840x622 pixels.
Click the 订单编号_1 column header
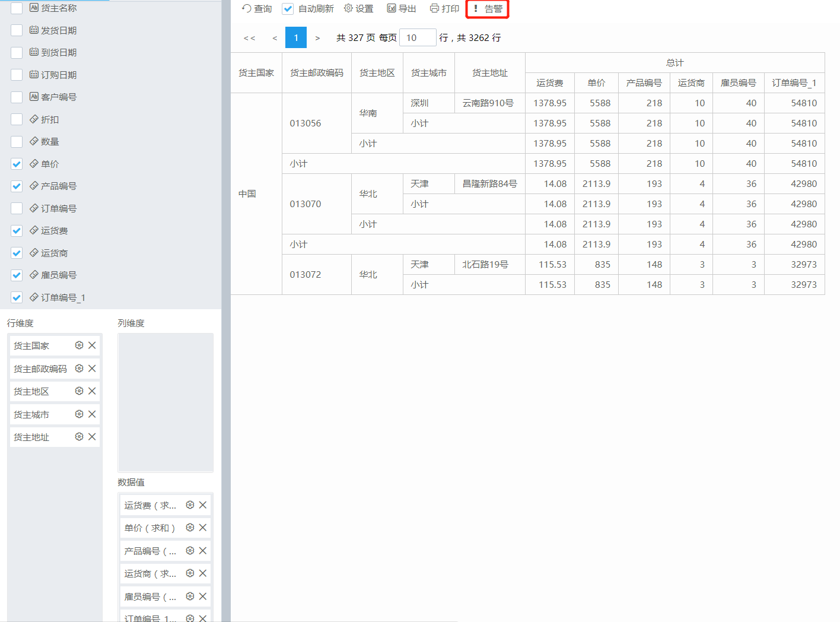794,83
